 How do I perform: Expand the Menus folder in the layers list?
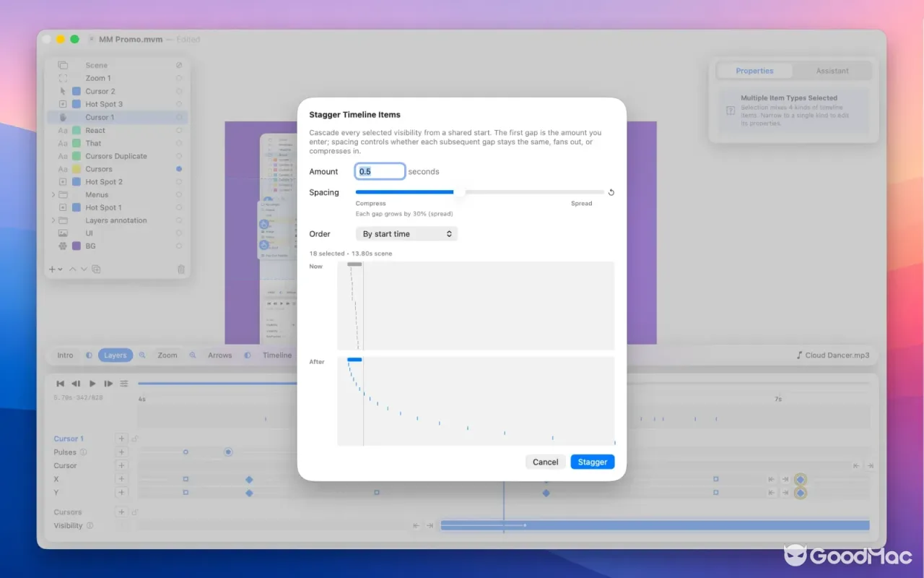point(53,195)
